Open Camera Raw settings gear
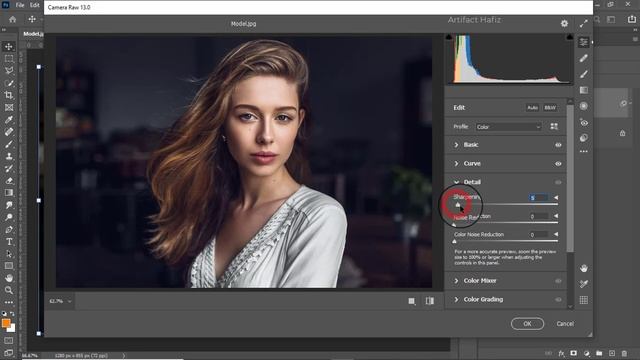 [564, 24]
